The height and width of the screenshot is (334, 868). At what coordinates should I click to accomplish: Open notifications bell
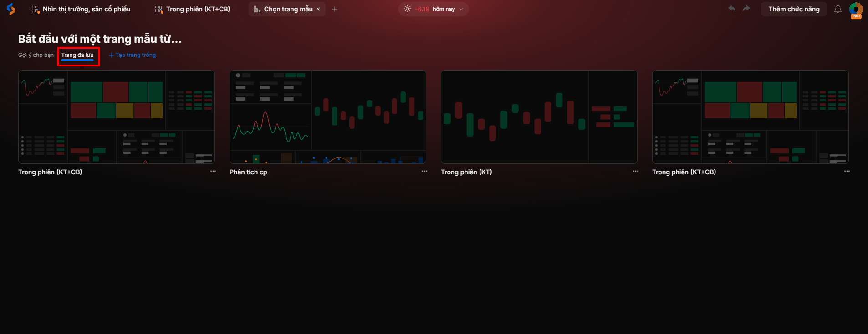pos(837,9)
